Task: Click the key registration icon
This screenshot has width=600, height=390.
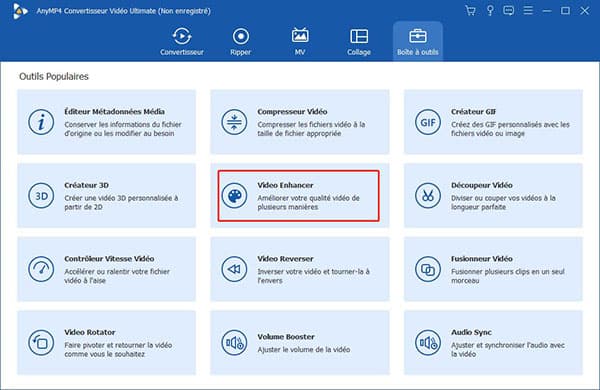Action: (x=490, y=11)
